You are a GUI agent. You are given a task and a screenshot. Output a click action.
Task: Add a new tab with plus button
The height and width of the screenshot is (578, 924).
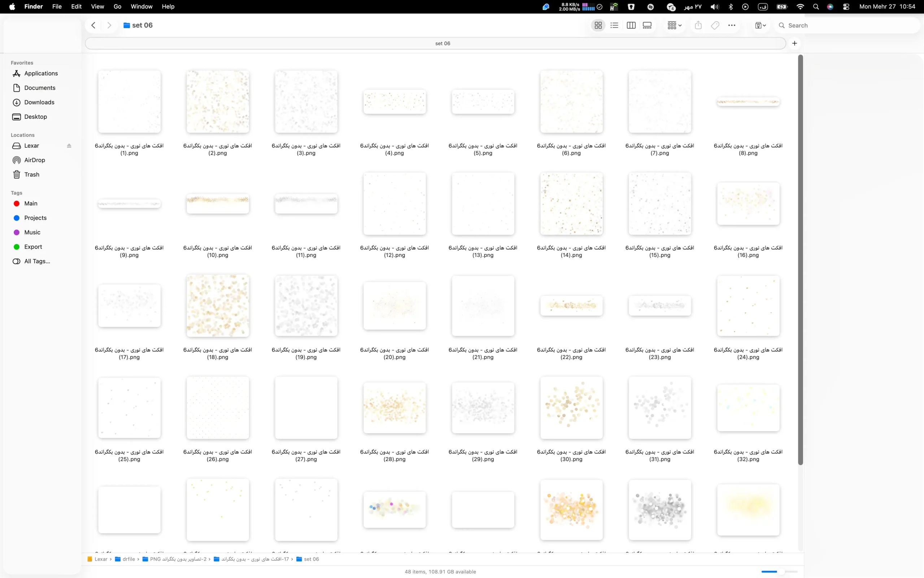coord(794,43)
